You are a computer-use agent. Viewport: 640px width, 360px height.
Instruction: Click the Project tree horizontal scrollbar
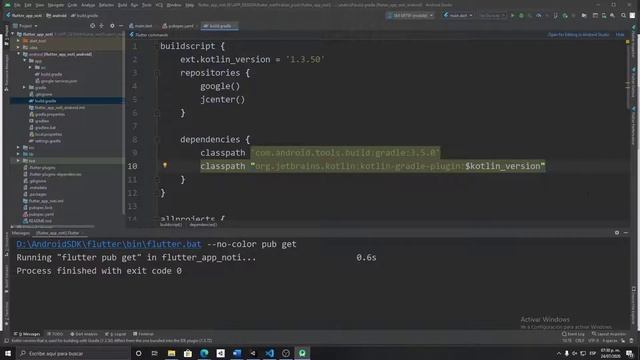pyautogui.click(x=53, y=227)
